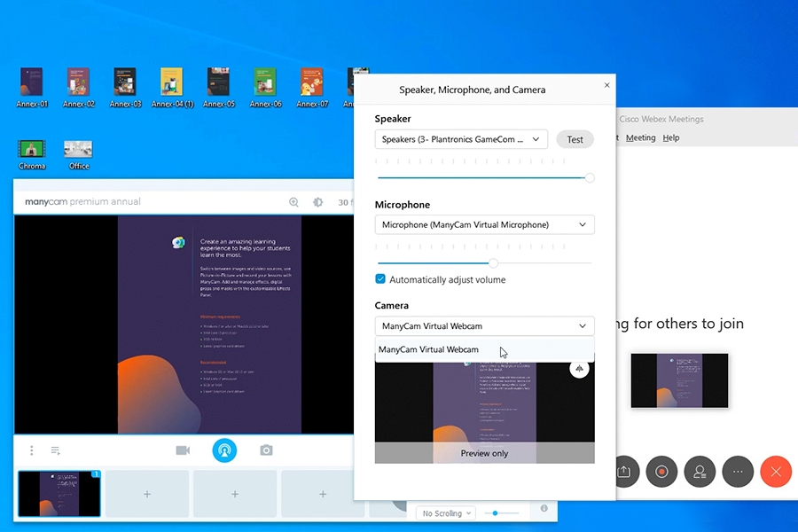Open Annex-07 desktop file icon
Screen dimensions: 798x532
click(312, 88)
